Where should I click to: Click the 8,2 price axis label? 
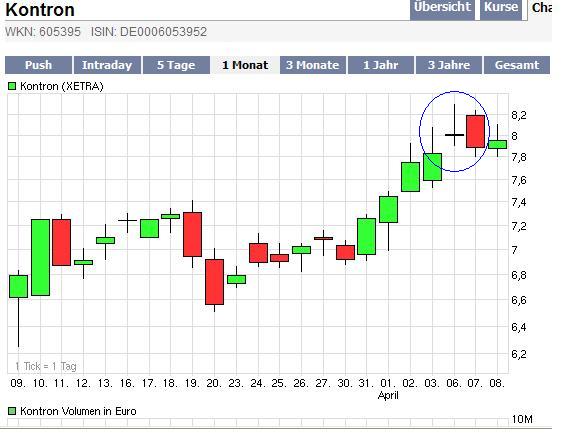pyautogui.click(x=519, y=115)
